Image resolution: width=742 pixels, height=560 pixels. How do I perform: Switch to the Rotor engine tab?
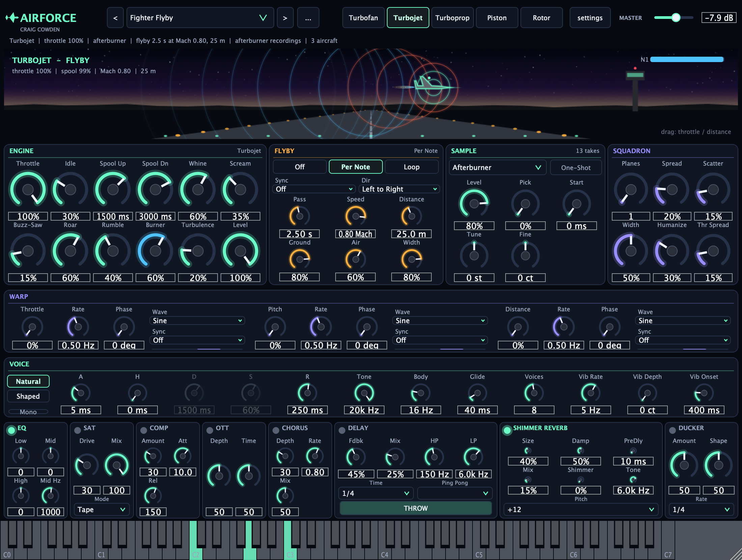(x=541, y=18)
